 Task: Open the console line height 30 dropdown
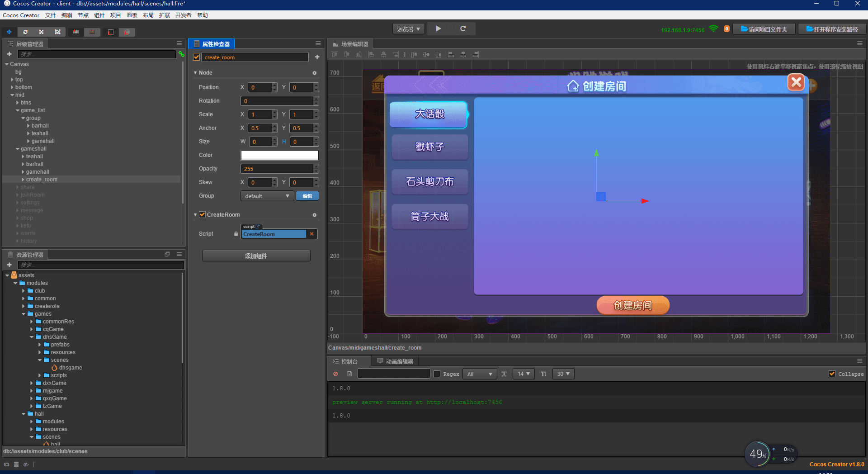point(563,374)
